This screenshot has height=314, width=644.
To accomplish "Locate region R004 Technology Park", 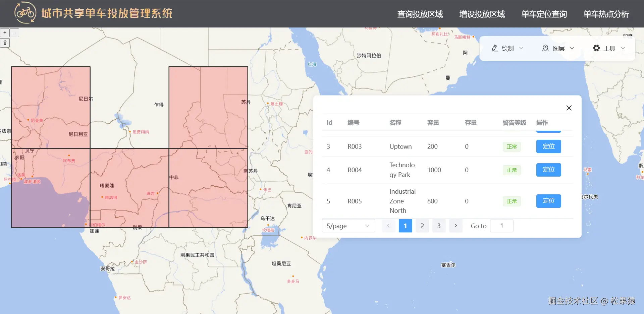I will pyautogui.click(x=548, y=170).
